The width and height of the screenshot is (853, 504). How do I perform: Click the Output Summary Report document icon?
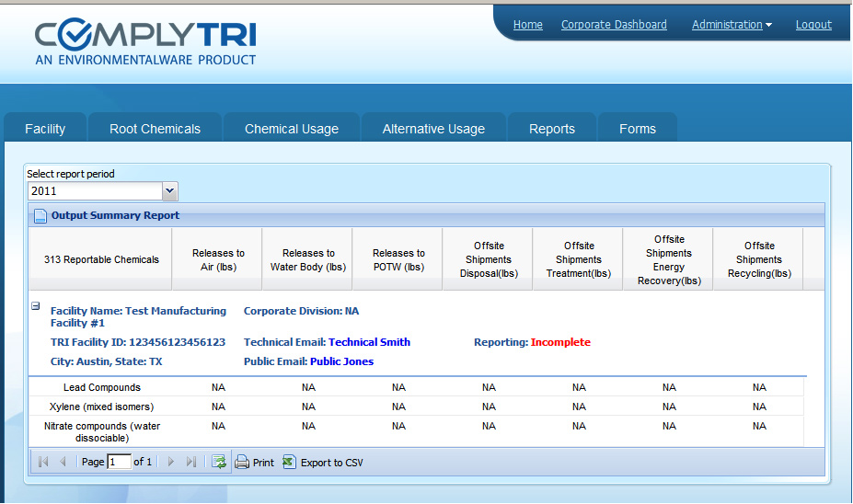(x=40, y=216)
